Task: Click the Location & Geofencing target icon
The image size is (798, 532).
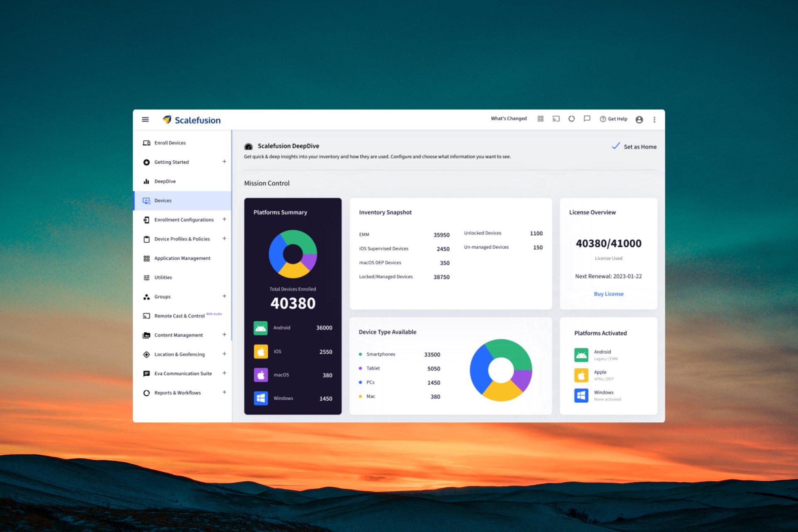Action: point(146,355)
